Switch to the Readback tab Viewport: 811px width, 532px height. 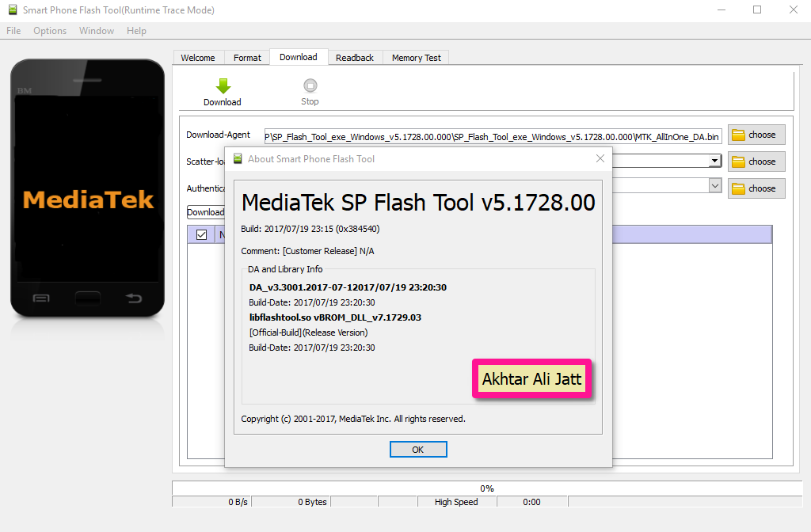coord(355,58)
